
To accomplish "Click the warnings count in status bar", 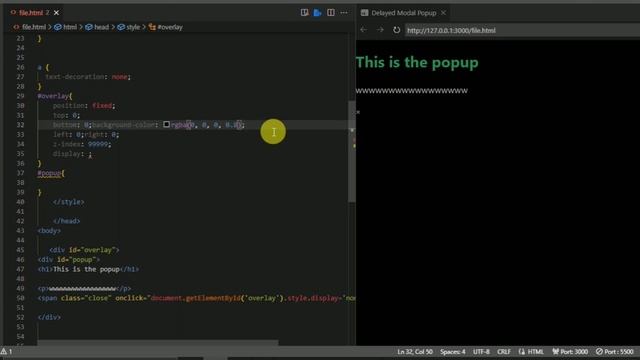I will 7,351.
